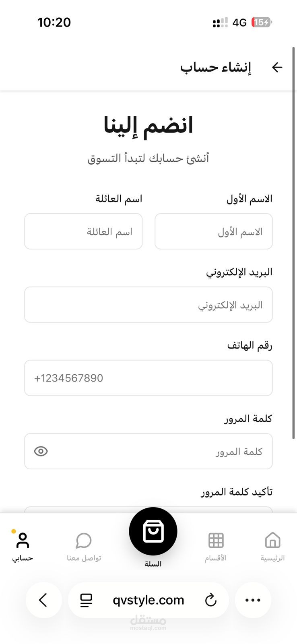Open تواصل معنا chat tab

pyautogui.click(x=84, y=545)
